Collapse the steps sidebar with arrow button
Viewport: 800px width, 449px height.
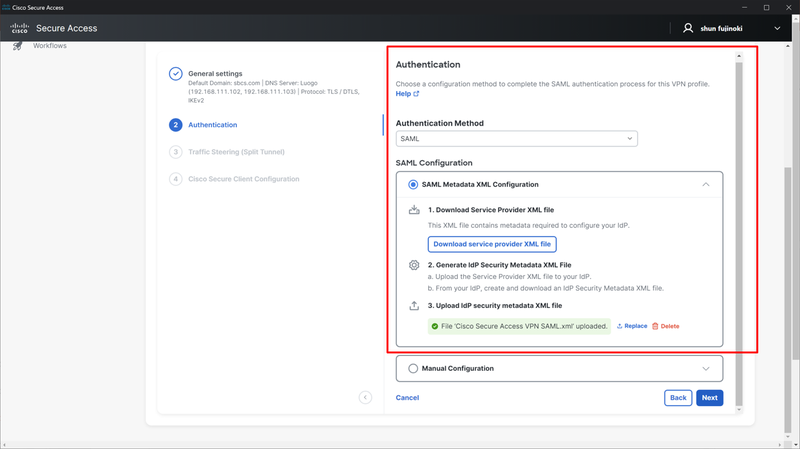click(x=365, y=397)
